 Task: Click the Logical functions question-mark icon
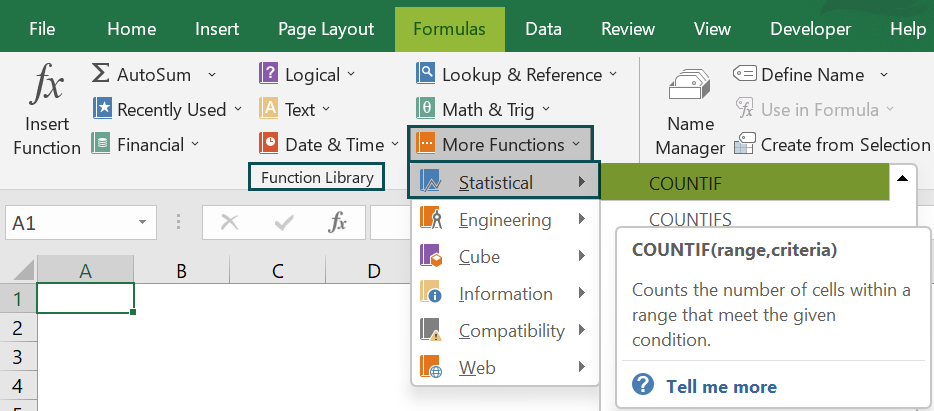(268, 74)
